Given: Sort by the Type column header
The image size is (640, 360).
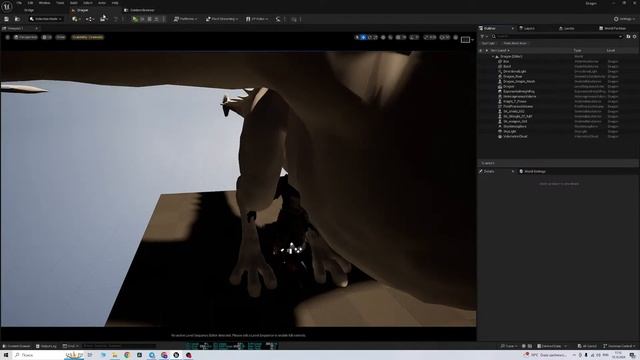Looking at the screenshot, I should tap(577, 51).
